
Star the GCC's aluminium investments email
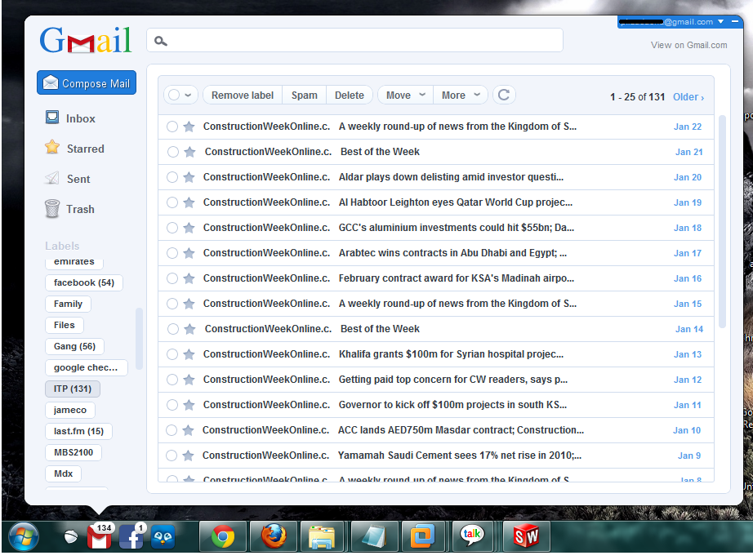pos(189,228)
